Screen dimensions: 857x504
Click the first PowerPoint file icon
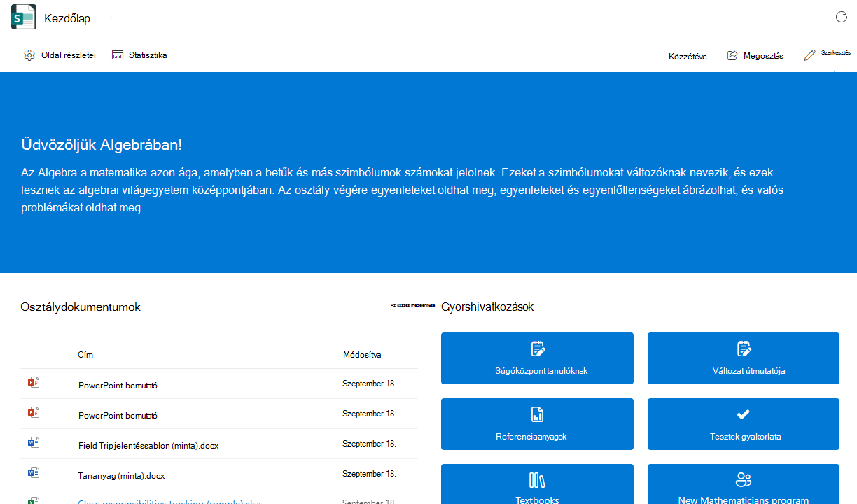point(33,383)
